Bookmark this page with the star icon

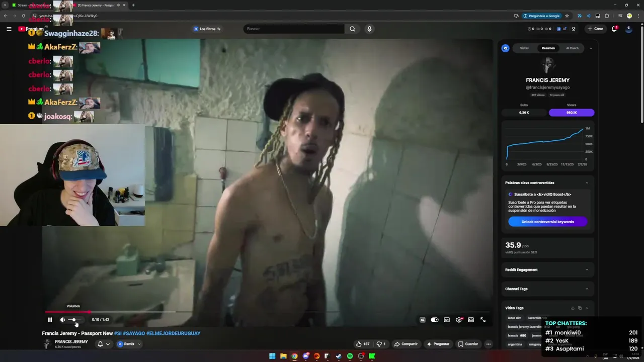pyautogui.click(x=567, y=16)
